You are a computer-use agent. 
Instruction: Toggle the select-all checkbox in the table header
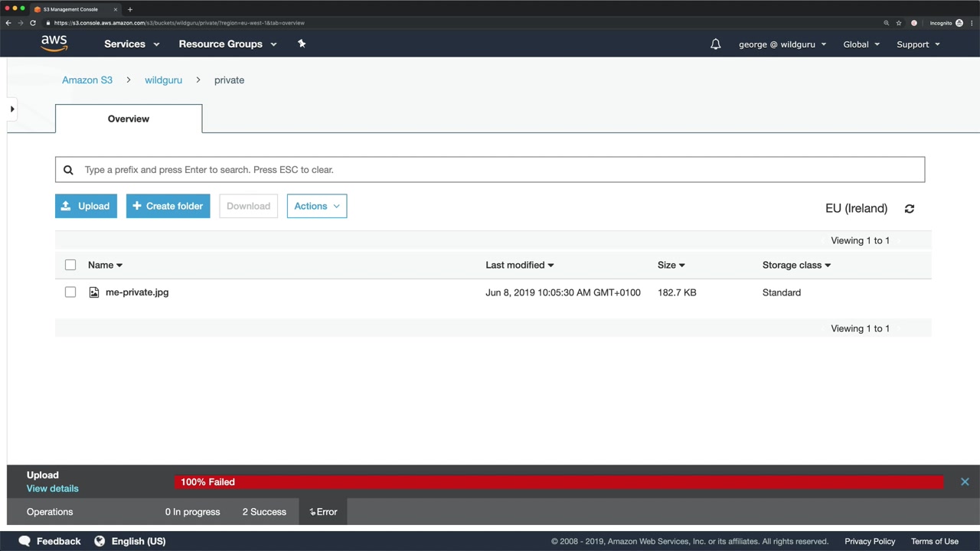pyautogui.click(x=70, y=265)
